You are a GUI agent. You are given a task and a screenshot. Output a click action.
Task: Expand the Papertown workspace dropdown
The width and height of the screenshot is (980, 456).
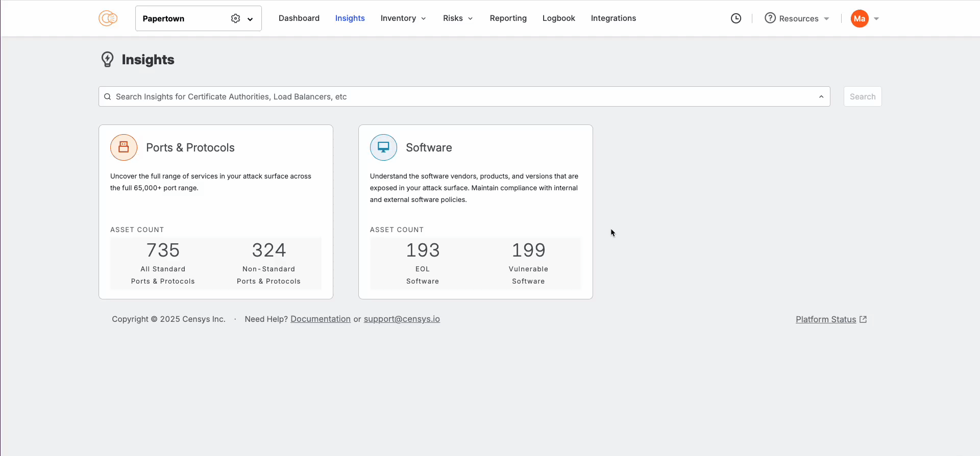pyautogui.click(x=250, y=19)
